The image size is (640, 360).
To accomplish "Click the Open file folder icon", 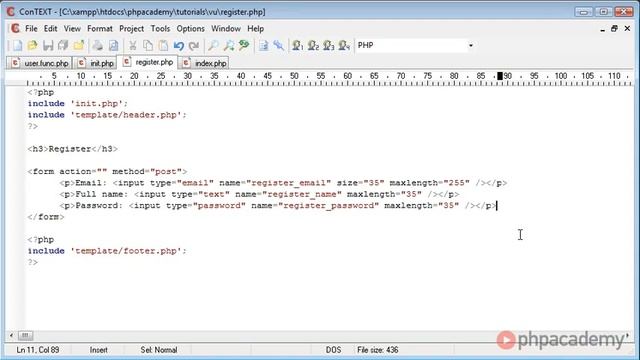I will point(32,45).
